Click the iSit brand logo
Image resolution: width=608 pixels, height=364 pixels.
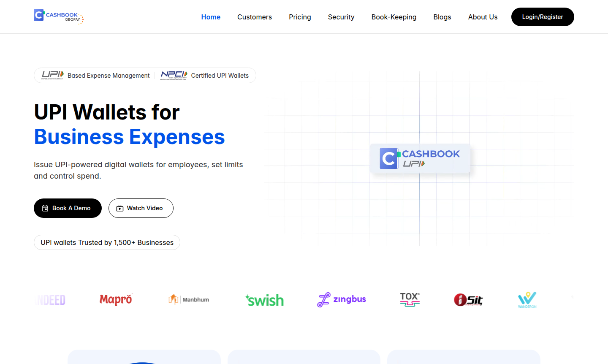point(468,300)
